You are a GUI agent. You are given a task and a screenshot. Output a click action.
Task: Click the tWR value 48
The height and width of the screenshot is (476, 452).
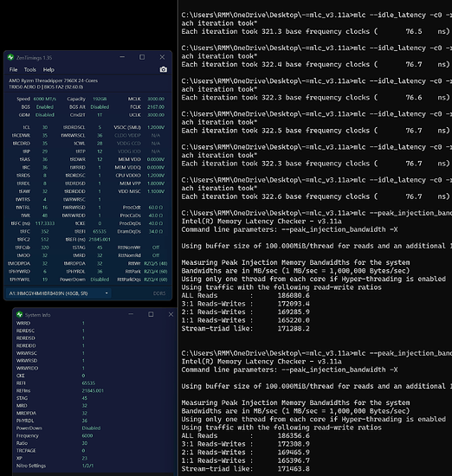45,215
